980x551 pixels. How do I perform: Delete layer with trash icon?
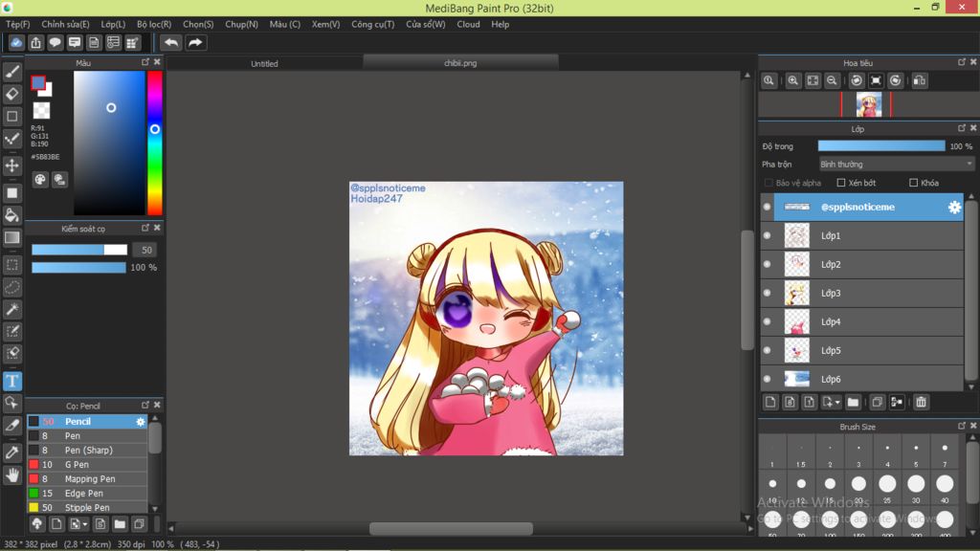coord(921,403)
